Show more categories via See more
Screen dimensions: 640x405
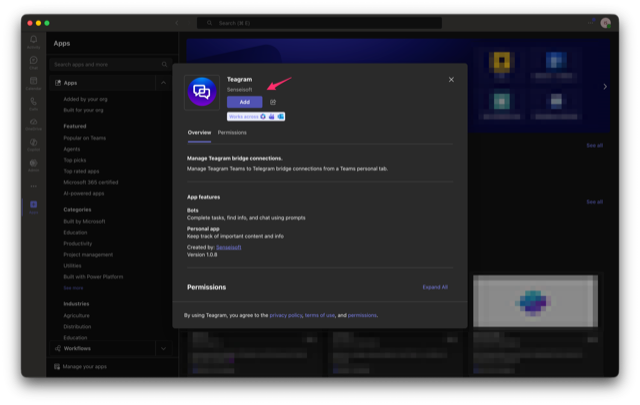coord(73,288)
